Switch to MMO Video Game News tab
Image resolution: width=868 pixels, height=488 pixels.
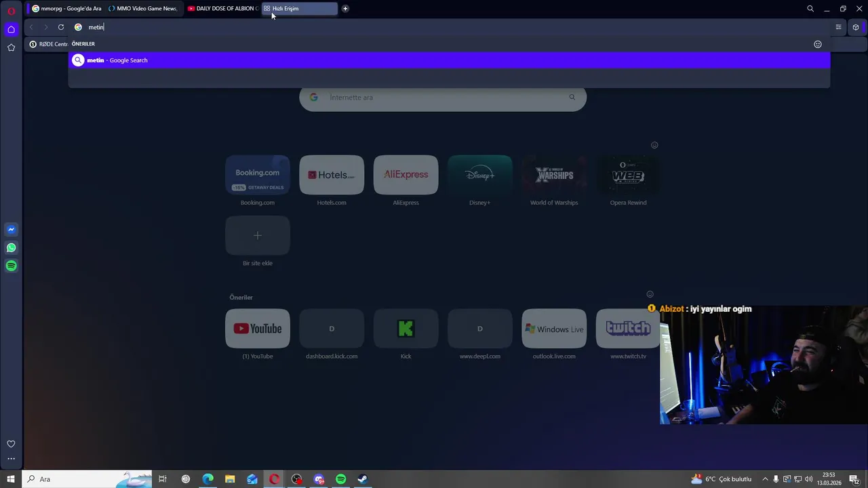coord(142,8)
